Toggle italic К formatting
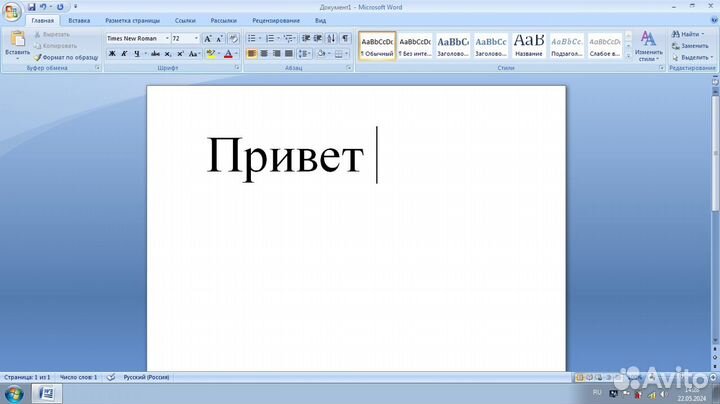This screenshot has height=404, width=720. [124, 54]
